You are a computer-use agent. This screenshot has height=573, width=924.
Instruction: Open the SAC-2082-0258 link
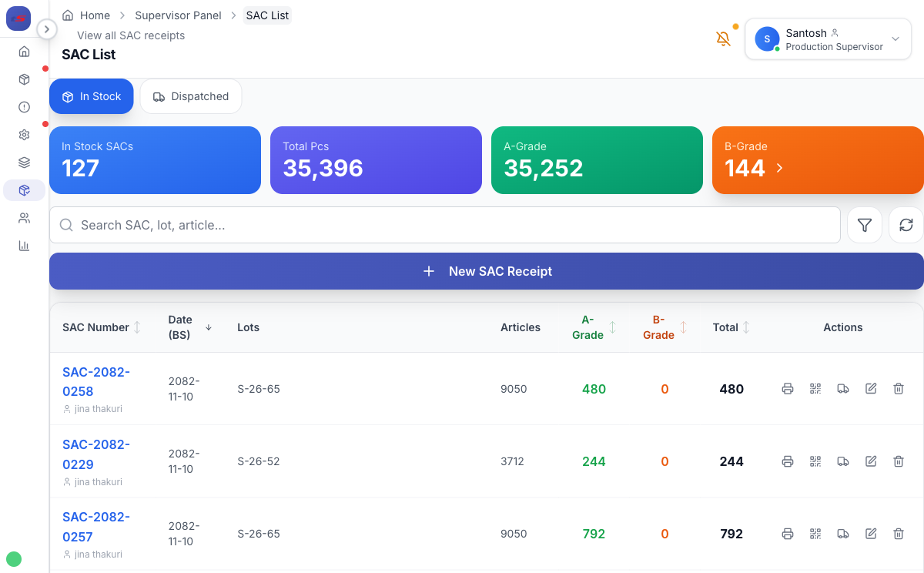95,381
